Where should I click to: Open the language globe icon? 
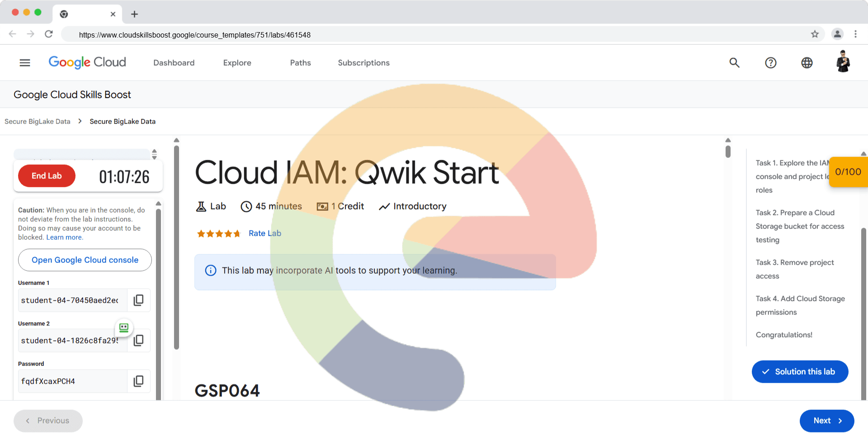pos(807,63)
